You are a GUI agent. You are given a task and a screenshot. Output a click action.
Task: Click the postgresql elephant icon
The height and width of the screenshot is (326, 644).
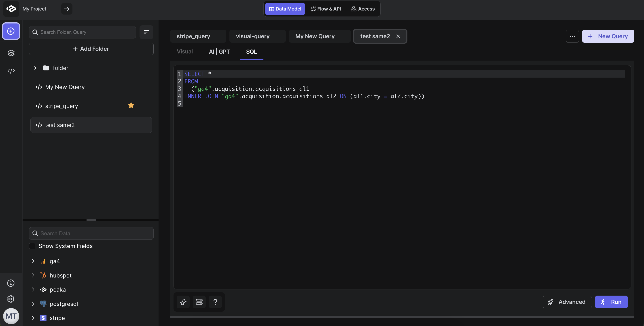(43, 304)
